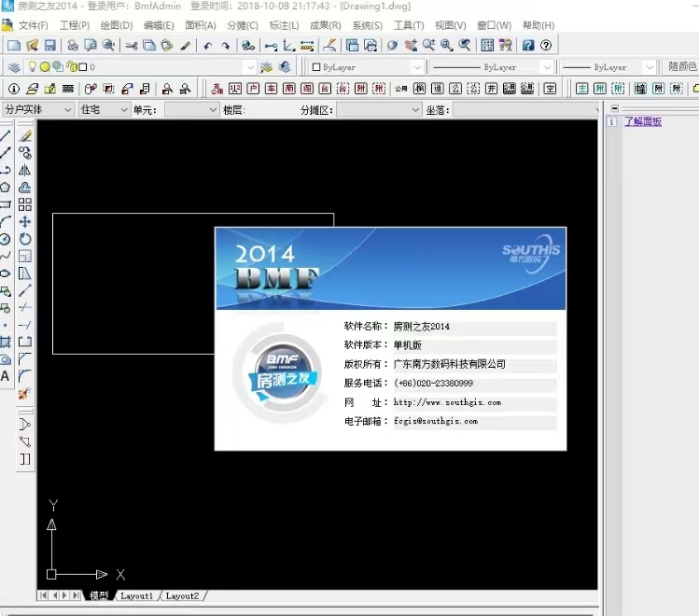
Task: Click the red 车 room-type icon
Action: pos(271,89)
